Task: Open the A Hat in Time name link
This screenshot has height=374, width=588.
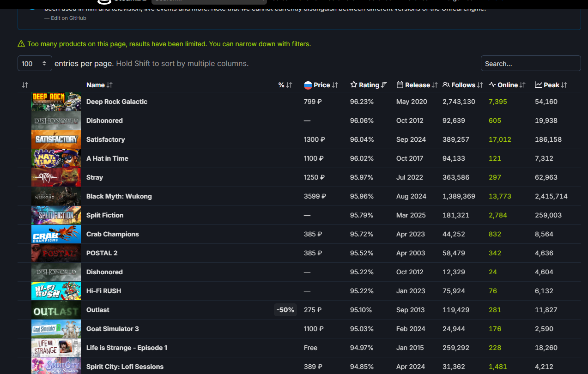Action: pos(107,158)
